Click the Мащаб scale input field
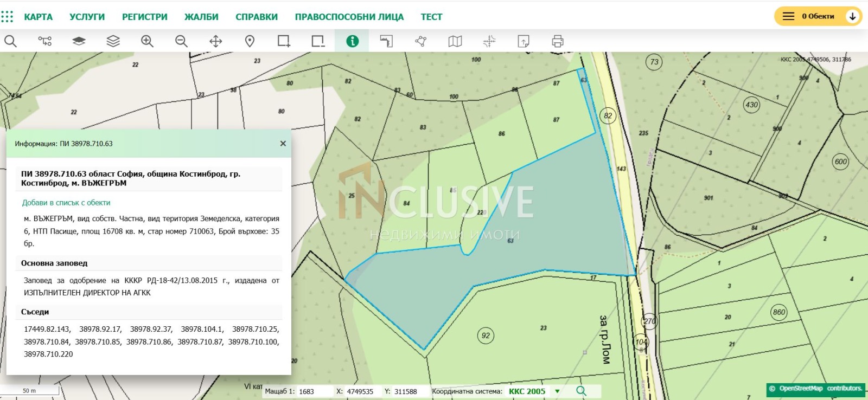The height and width of the screenshot is (400, 868). click(x=313, y=391)
